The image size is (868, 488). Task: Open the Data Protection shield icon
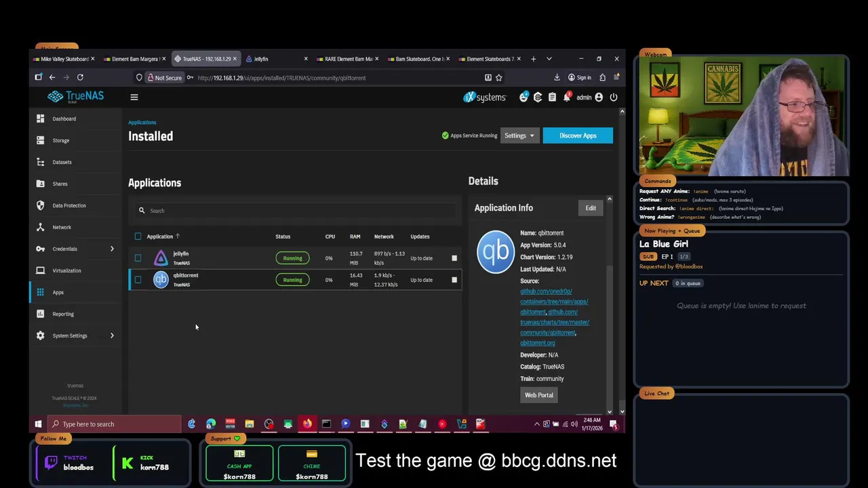40,205
